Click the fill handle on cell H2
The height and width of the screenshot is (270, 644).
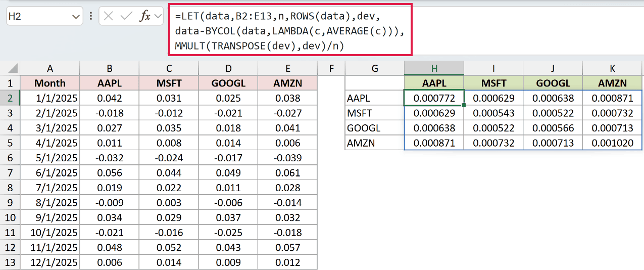click(x=464, y=105)
